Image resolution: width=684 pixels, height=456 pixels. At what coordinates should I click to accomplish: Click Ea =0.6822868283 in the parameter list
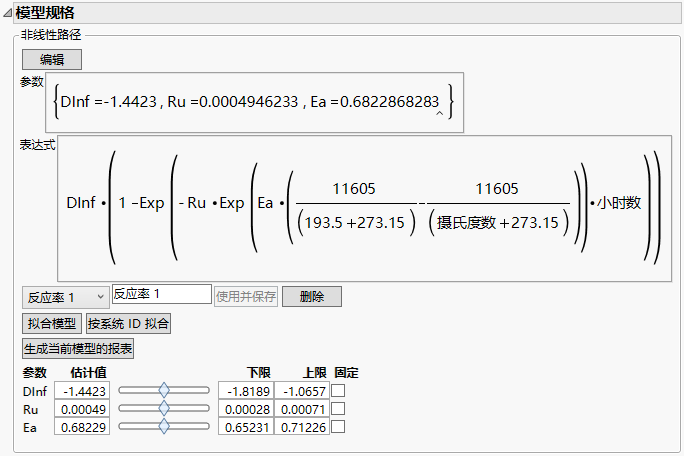(375, 102)
